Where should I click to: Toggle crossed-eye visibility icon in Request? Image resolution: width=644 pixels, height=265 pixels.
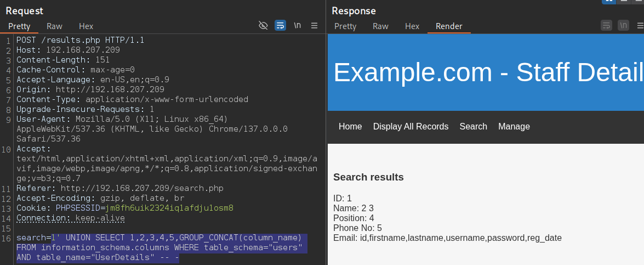[263, 25]
